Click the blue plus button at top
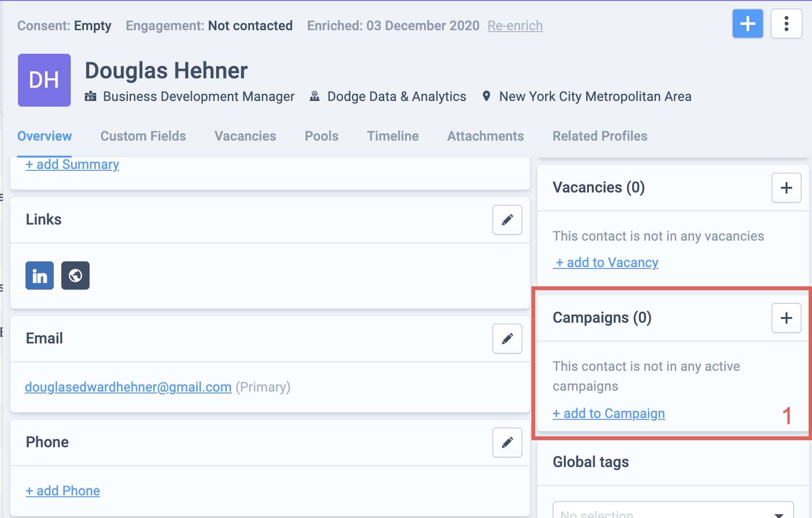Image resolution: width=812 pixels, height=518 pixels. coord(747,24)
